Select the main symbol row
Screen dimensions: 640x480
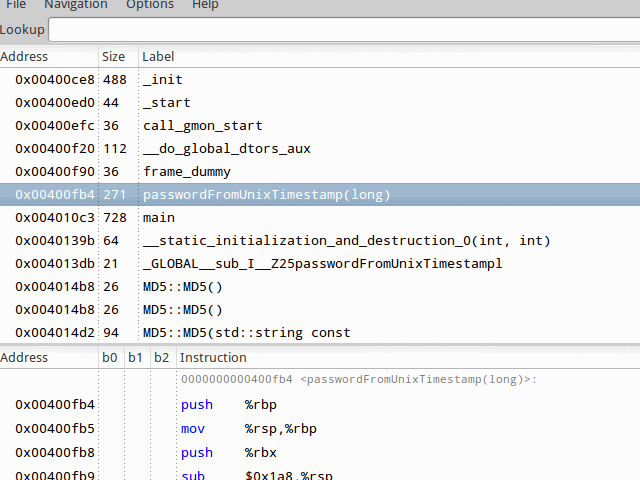pos(320,218)
